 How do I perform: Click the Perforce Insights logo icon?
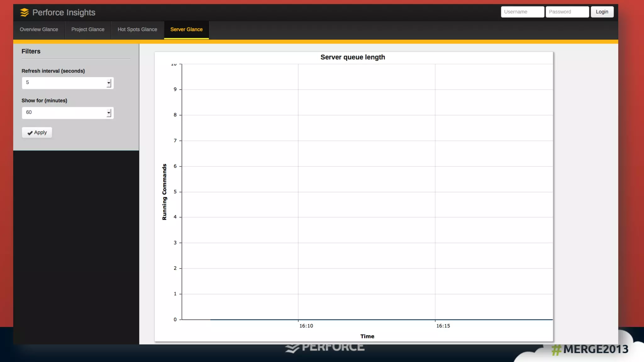click(x=24, y=12)
